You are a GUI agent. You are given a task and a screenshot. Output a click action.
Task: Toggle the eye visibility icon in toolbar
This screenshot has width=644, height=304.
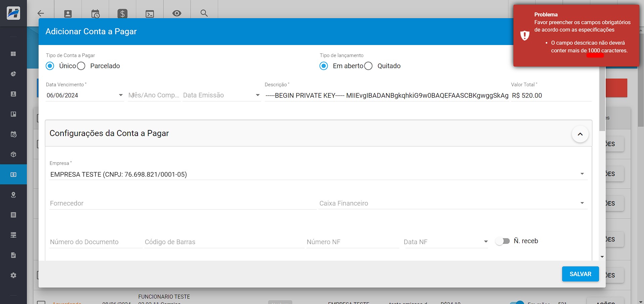click(177, 13)
